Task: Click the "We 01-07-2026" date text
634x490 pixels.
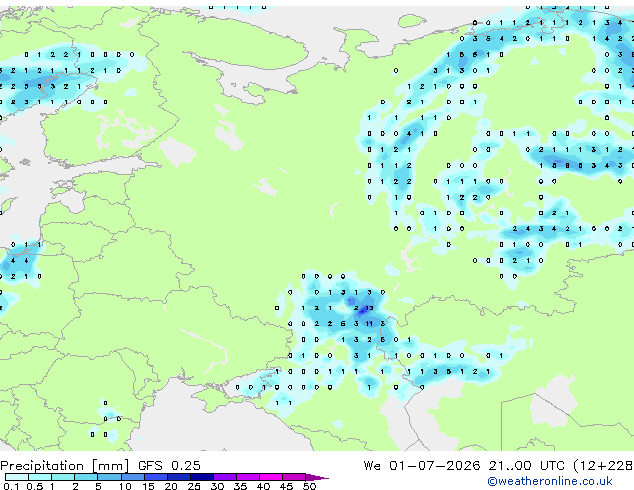Action: [x=422, y=466]
